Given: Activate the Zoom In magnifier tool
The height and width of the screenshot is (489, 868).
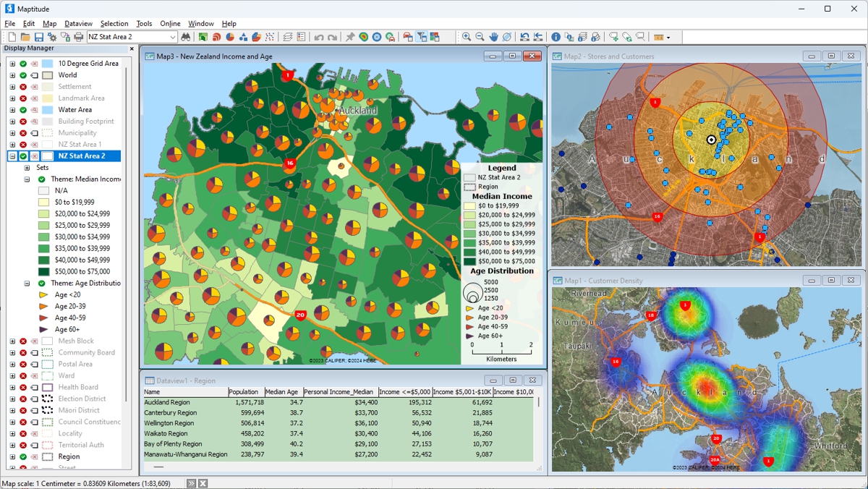Looking at the screenshot, I should (466, 36).
